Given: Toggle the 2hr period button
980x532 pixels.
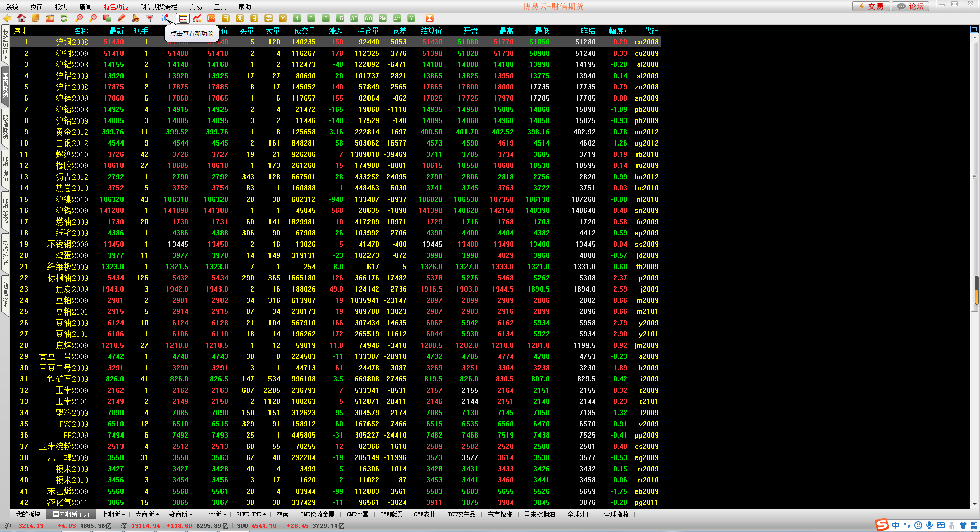Looking at the screenshot, I should click(383, 18).
